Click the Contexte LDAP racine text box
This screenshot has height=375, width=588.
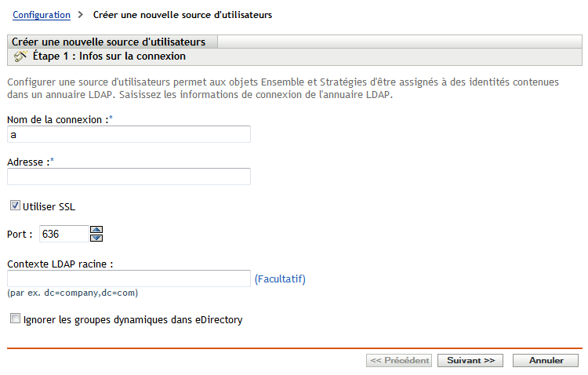coord(129,279)
